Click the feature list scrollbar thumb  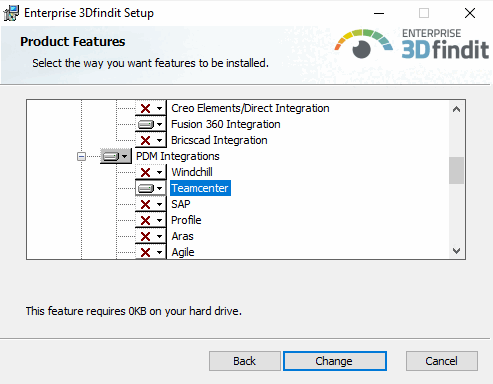coord(456,170)
